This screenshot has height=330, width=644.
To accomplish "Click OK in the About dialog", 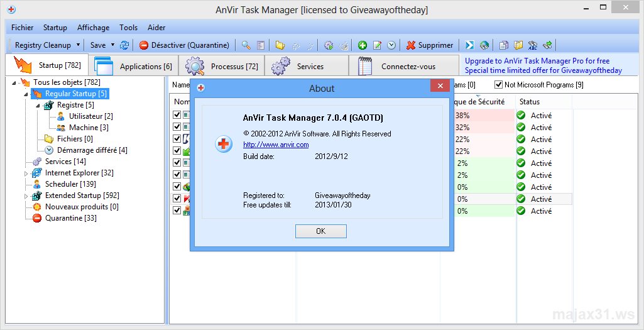I will [321, 231].
